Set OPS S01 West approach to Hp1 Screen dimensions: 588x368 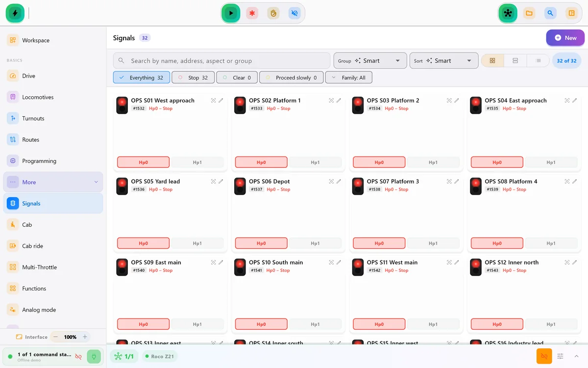tap(197, 162)
